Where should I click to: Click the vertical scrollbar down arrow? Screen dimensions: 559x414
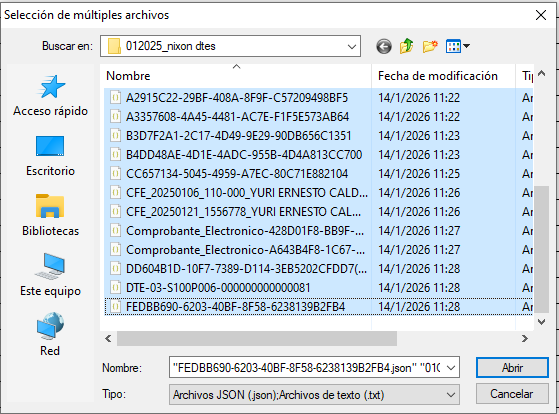coord(542,322)
